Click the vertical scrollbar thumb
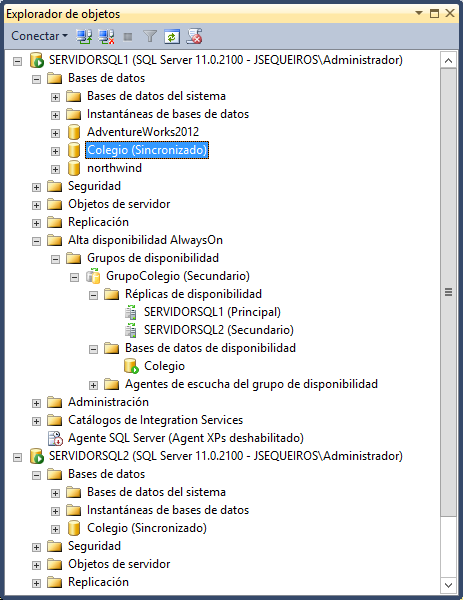The width and height of the screenshot is (463, 600). (448, 292)
